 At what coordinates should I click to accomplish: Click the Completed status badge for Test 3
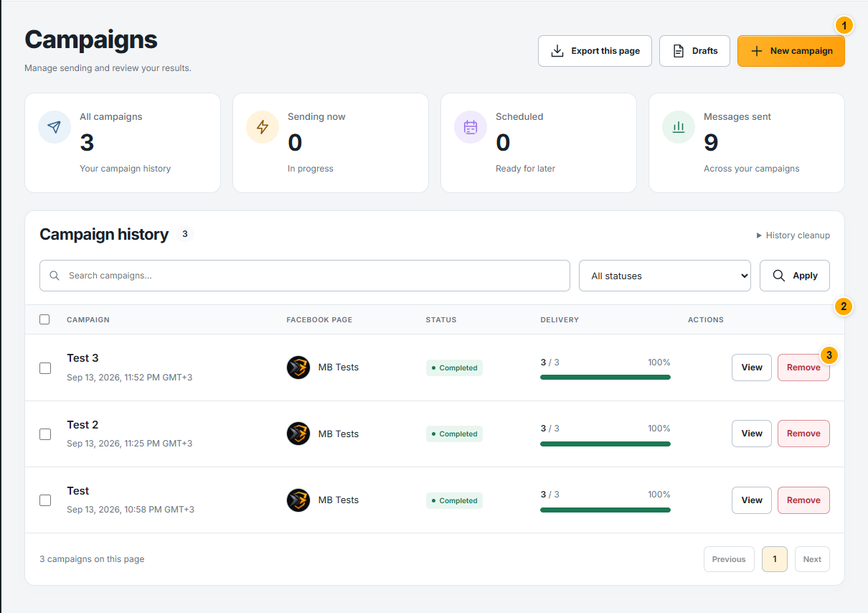tap(454, 368)
